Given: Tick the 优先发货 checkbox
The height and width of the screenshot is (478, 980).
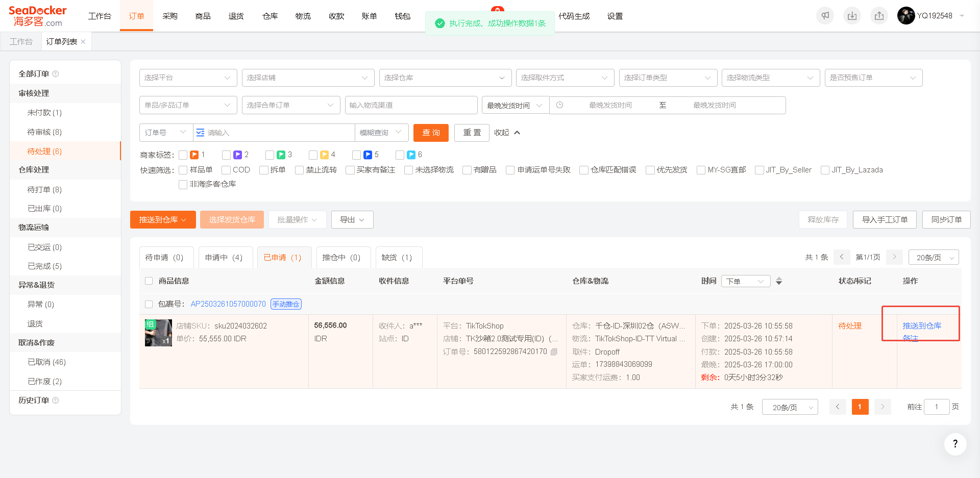Looking at the screenshot, I should [x=650, y=170].
